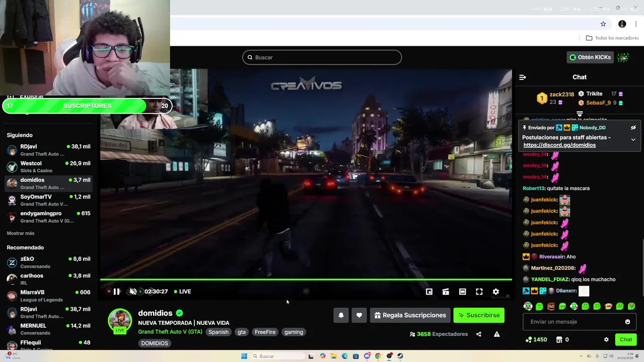Open emoji picker in chat input

(627, 322)
